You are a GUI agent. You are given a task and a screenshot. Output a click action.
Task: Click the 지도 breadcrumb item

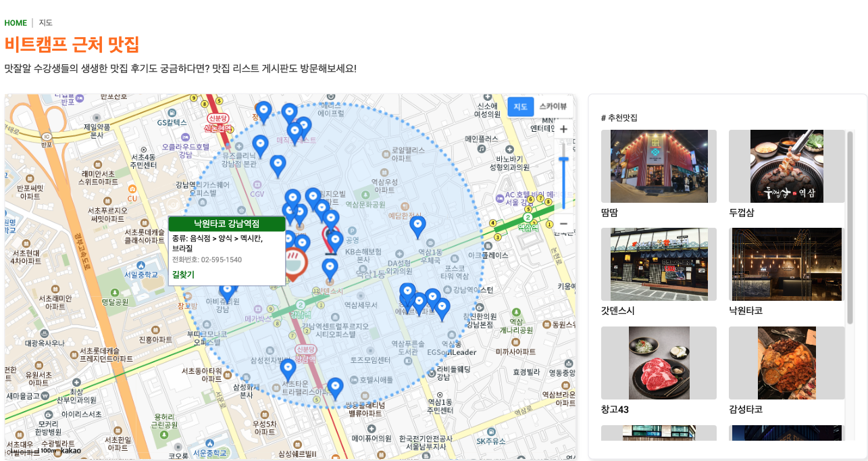(x=45, y=23)
